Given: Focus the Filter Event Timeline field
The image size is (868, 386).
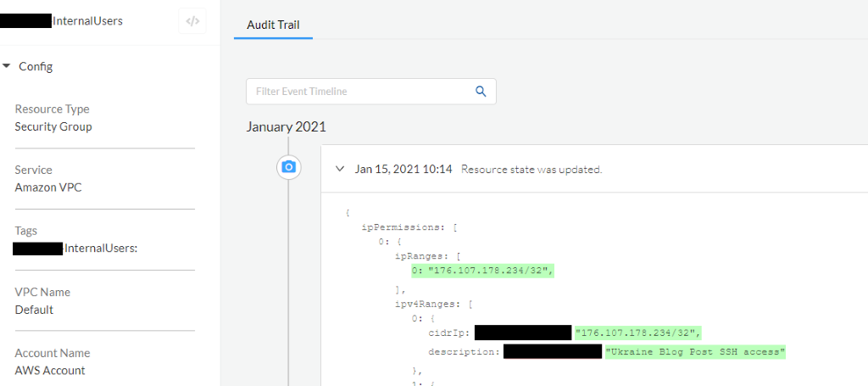Looking at the screenshot, I should coord(360,92).
